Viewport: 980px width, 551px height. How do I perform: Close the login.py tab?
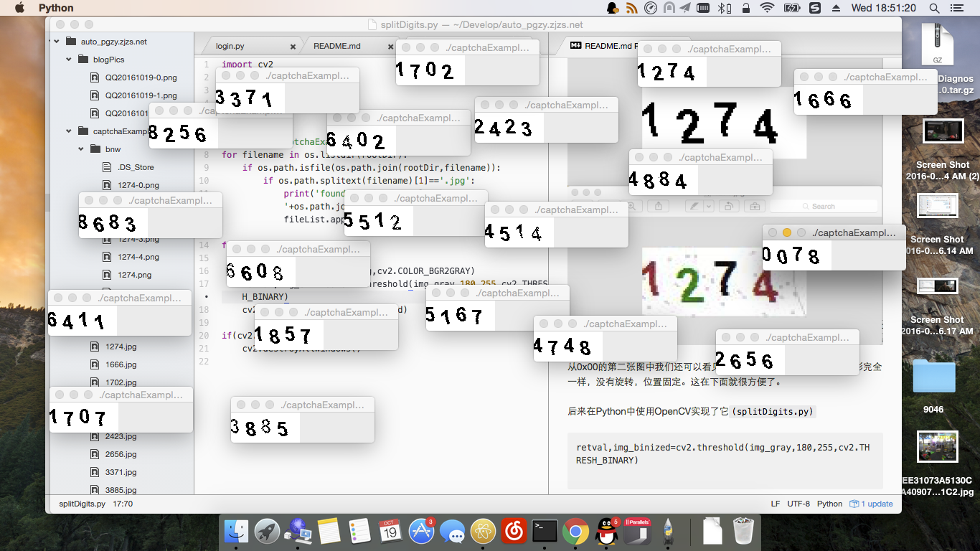click(x=293, y=47)
